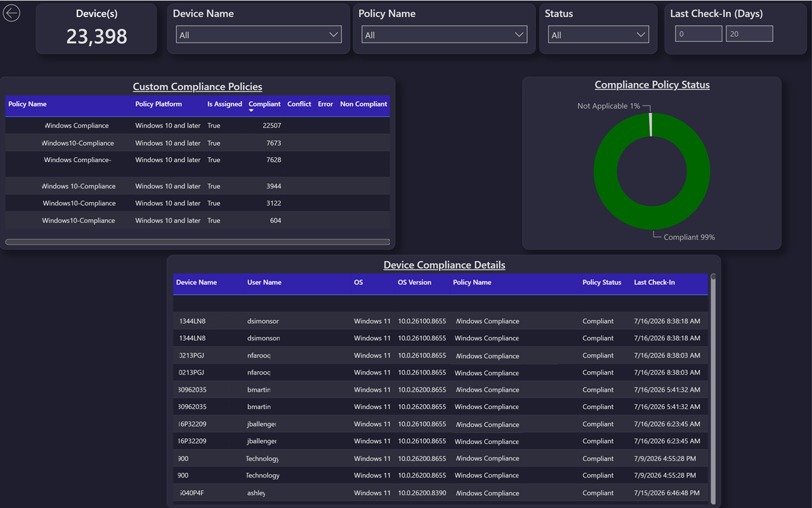Click the Compliance Policy Status chart title

click(x=652, y=85)
